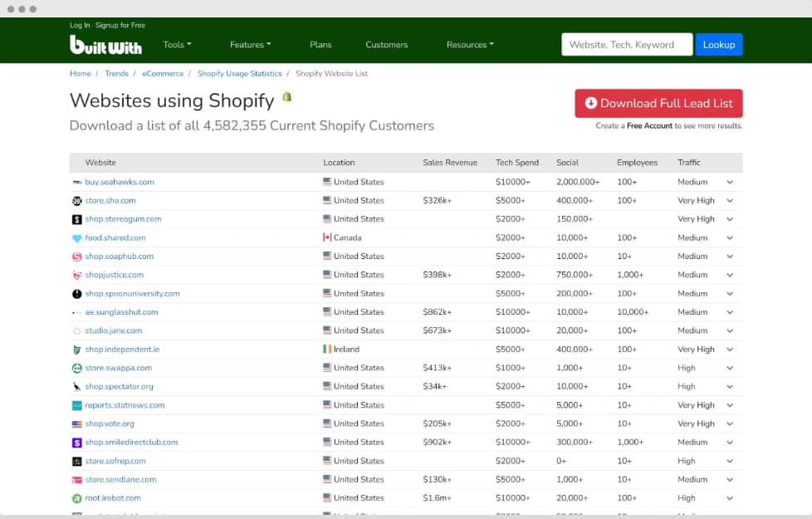Click the store.sho.com favicon icon

76,201
